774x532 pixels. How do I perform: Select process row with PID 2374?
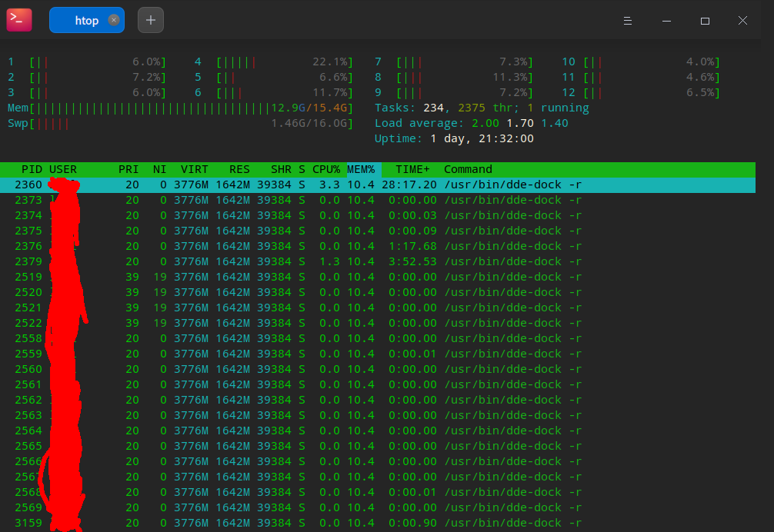pyautogui.click(x=378, y=215)
